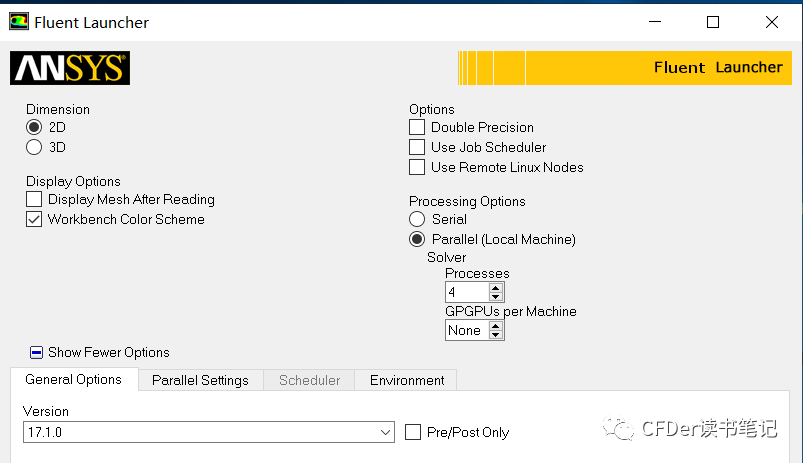Switch to the Environment tab

pos(407,380)
